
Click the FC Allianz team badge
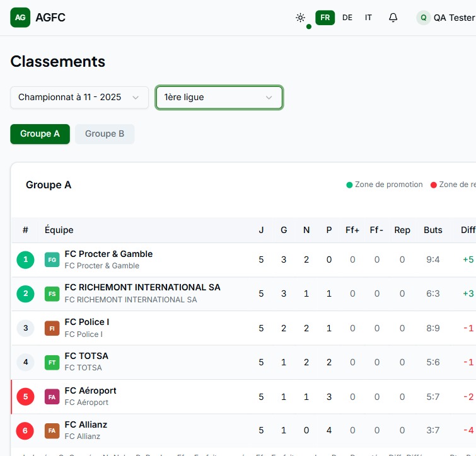pos(52,431)
